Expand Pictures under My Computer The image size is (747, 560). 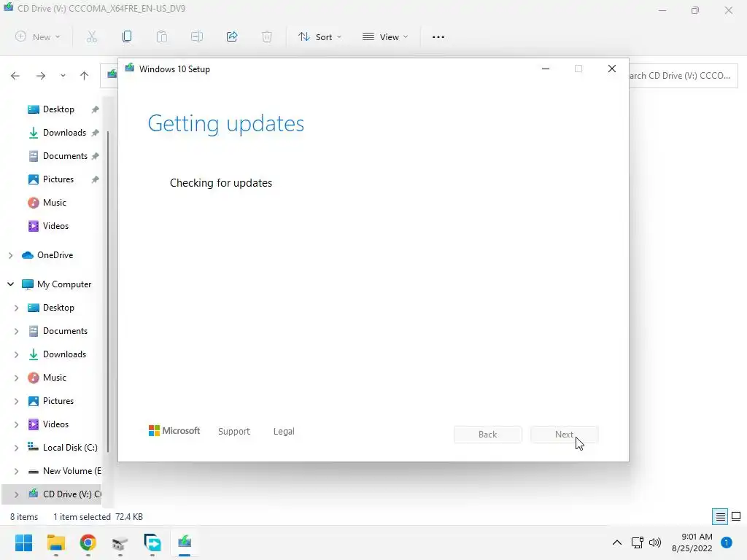pyautogui.click(x=16, y=401)
